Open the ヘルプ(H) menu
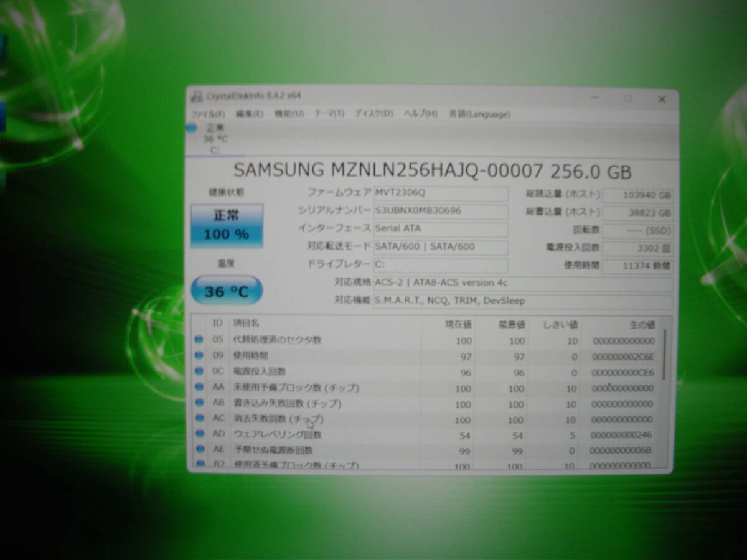Screen dimensions: 747x560 pos(421,114)
